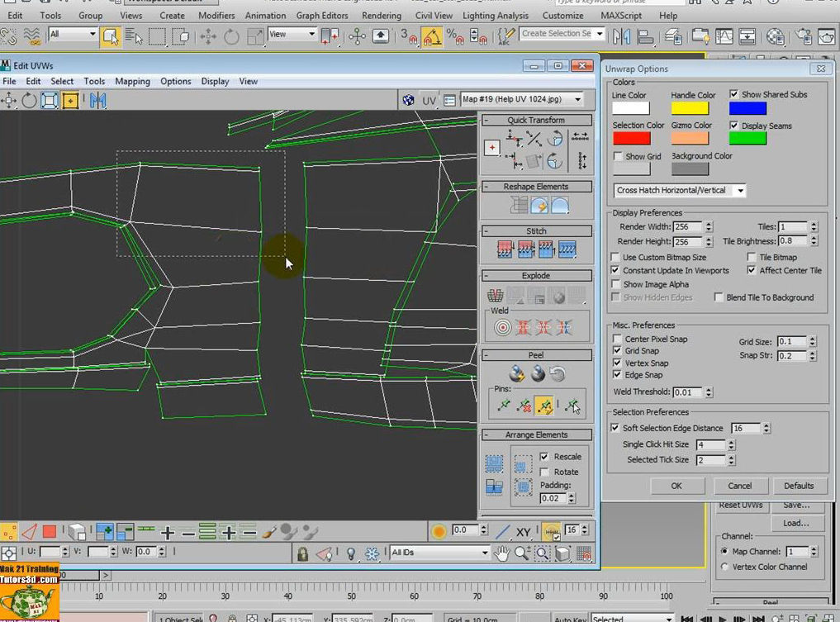The width and height of the screenshot is (840, 622).
Task: Click OK in Unwrap Options
Action: [676, 486]
